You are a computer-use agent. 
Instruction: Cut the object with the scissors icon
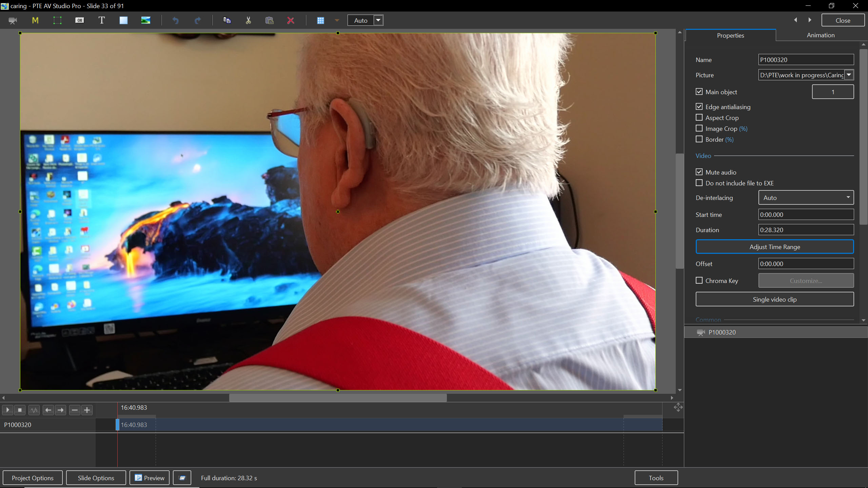(x=248, y=20)
